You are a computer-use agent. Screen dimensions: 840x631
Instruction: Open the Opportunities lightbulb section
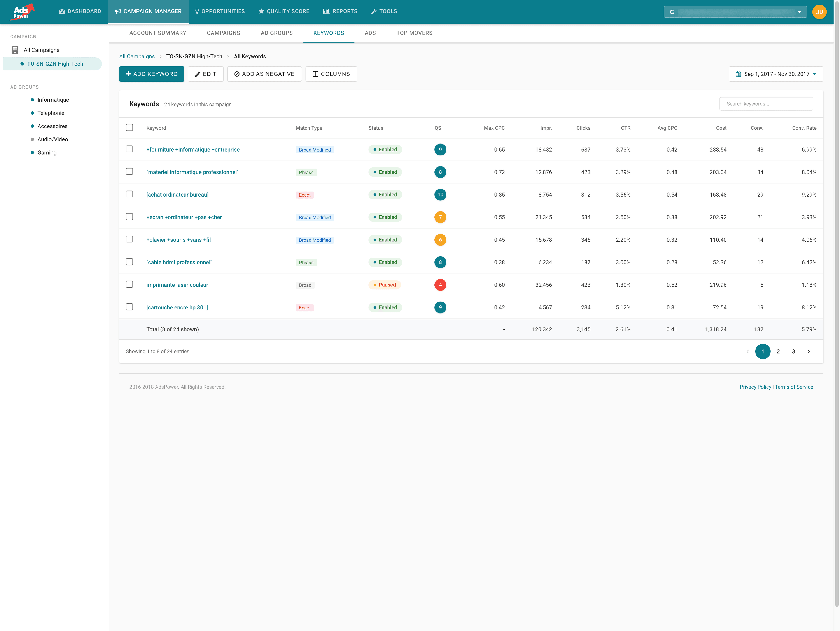coord(197,11)
